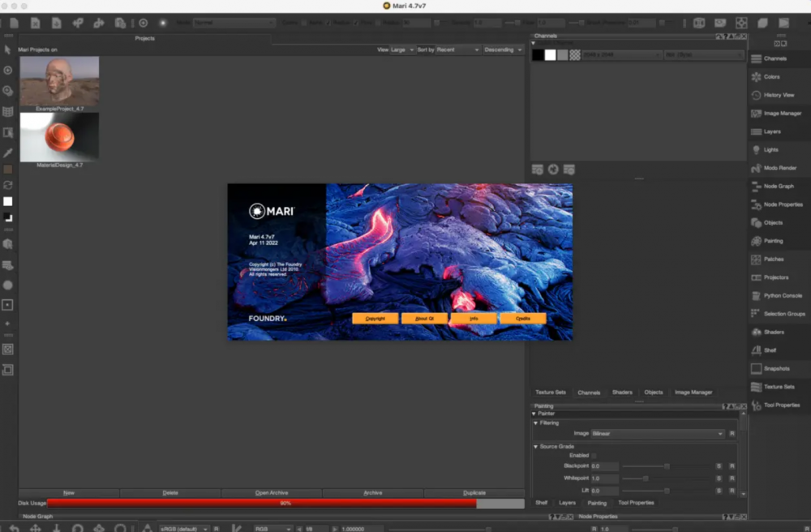Image resolution: width=811 pixels, height=532 pixels.
Task: Switch to the Tool Properties tab
Action: [636, 503]
